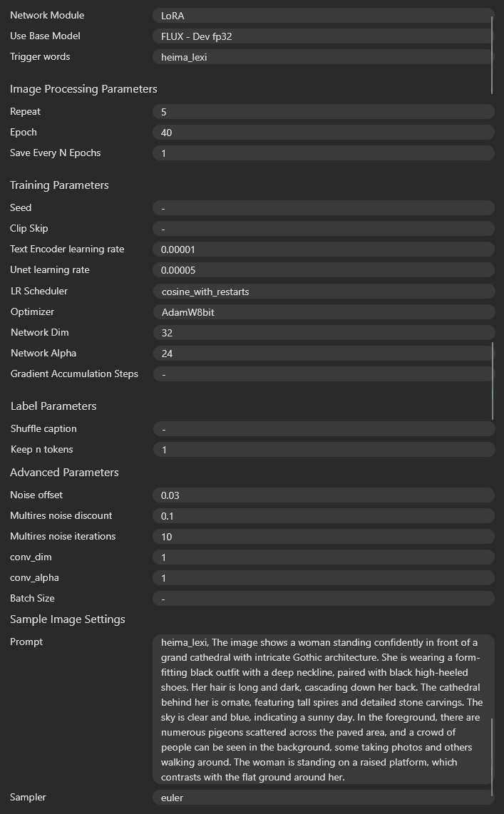Click the Keep n tokens value field
This screenshot has width=504, height=814.
click(324, 450)
